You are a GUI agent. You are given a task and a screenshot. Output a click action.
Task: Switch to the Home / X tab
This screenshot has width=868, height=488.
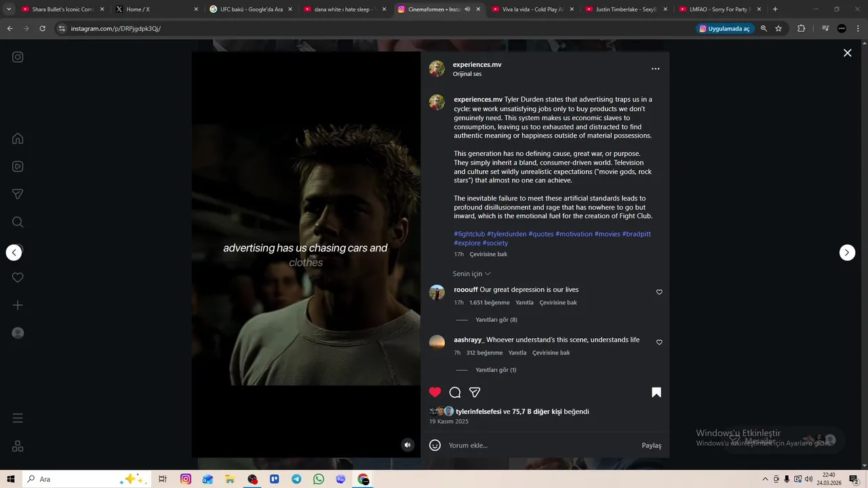point(155,9)
